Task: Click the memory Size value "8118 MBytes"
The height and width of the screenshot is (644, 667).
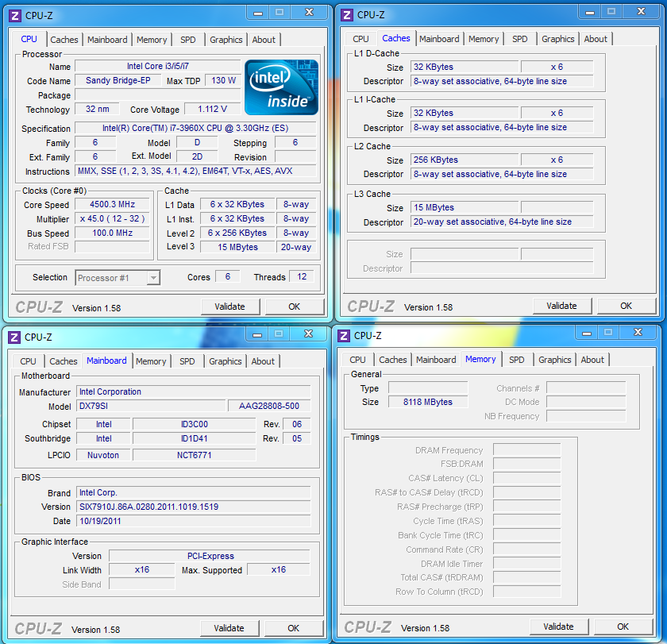Action: 428,402
